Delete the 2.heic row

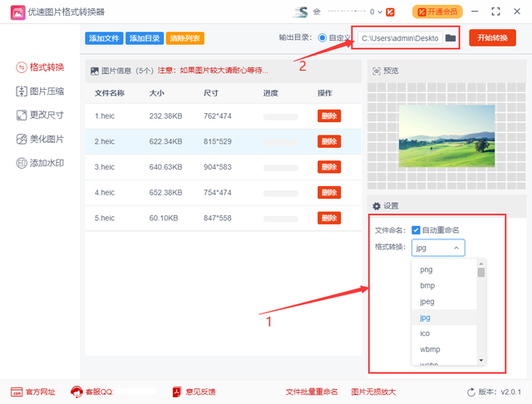tap(329, 141)
